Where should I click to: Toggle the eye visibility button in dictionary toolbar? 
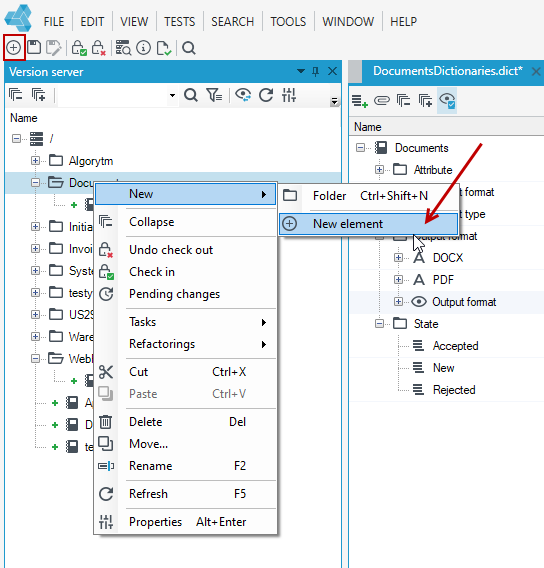(x=447, y=100)
